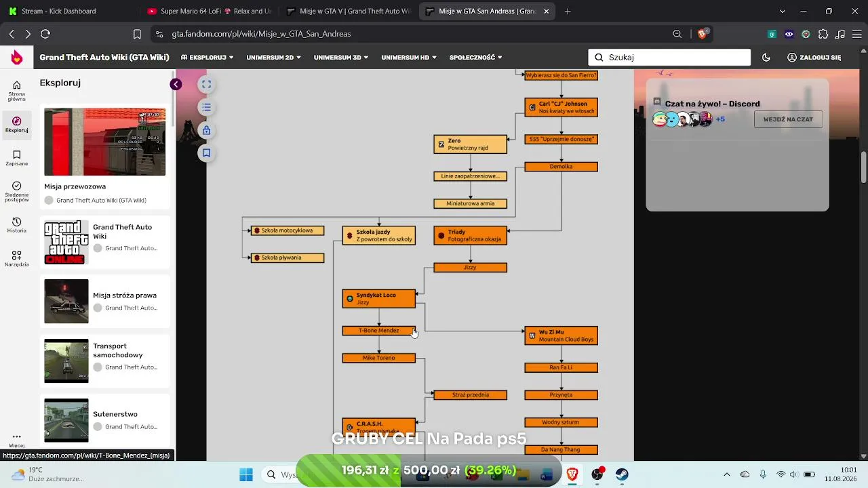Select the Eksploruj compass icon
868x488 pixels.
pyautogui.click(x=17, y=121)
